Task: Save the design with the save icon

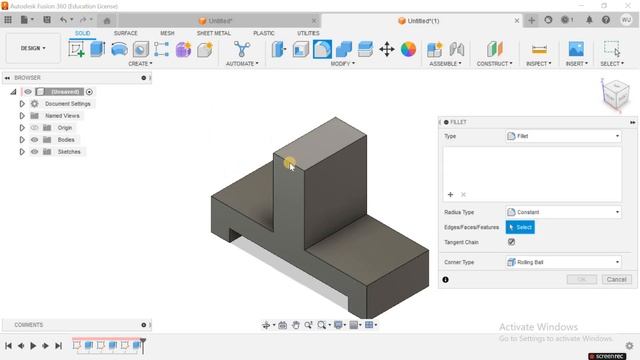Action: (47, 20)
